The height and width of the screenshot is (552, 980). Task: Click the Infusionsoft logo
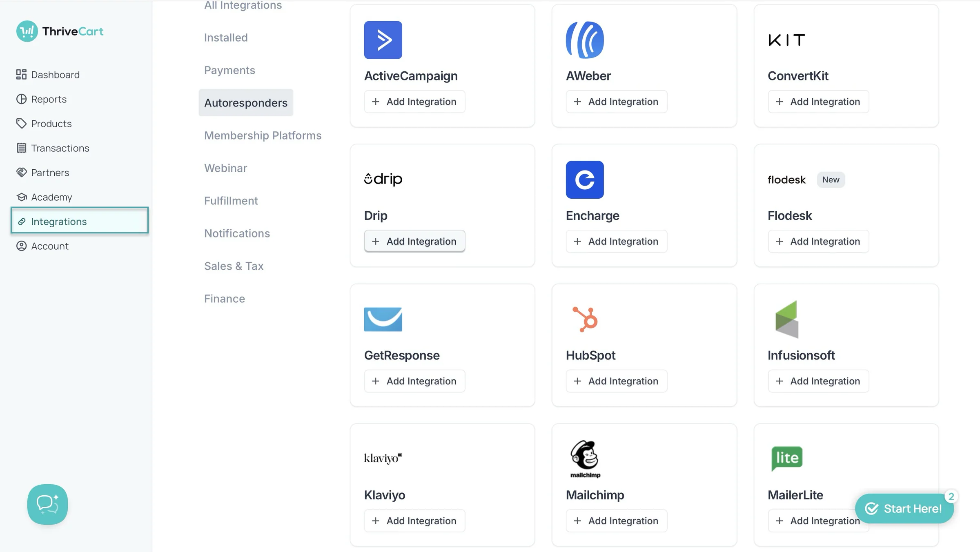(786, 319)
